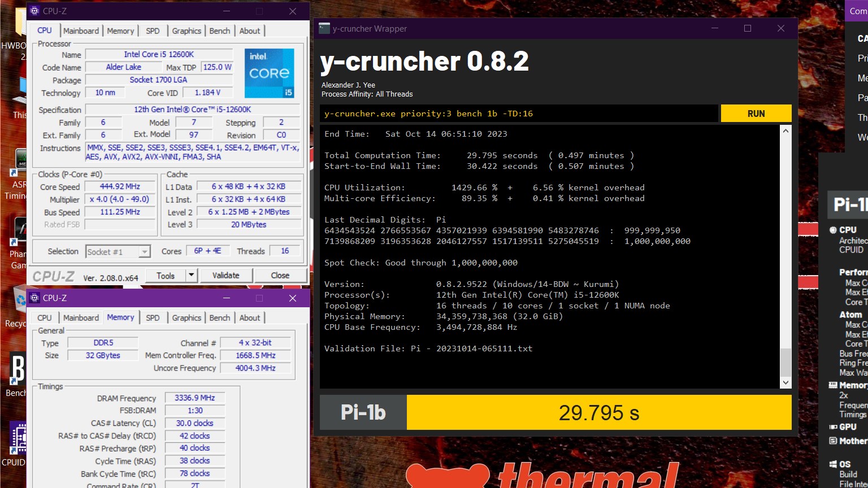Click the Core Speed value 444.92 MHz

[x=120, y=186]
